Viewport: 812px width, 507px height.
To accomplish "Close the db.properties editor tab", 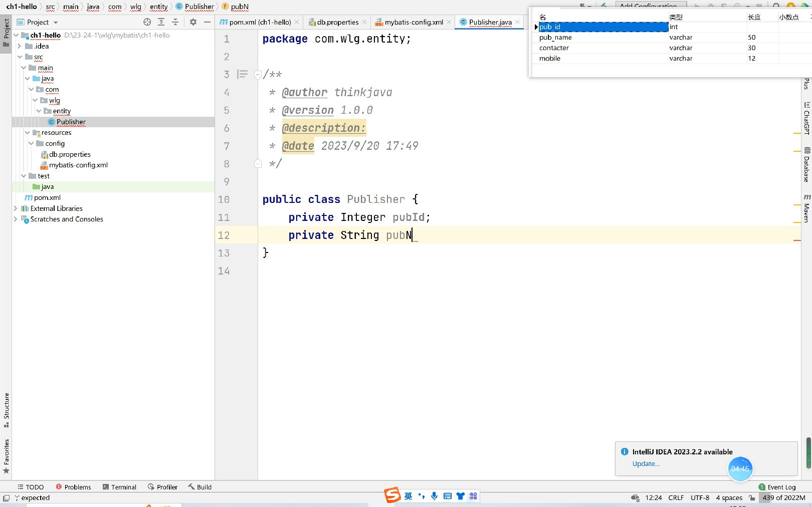I will (364, 22).
